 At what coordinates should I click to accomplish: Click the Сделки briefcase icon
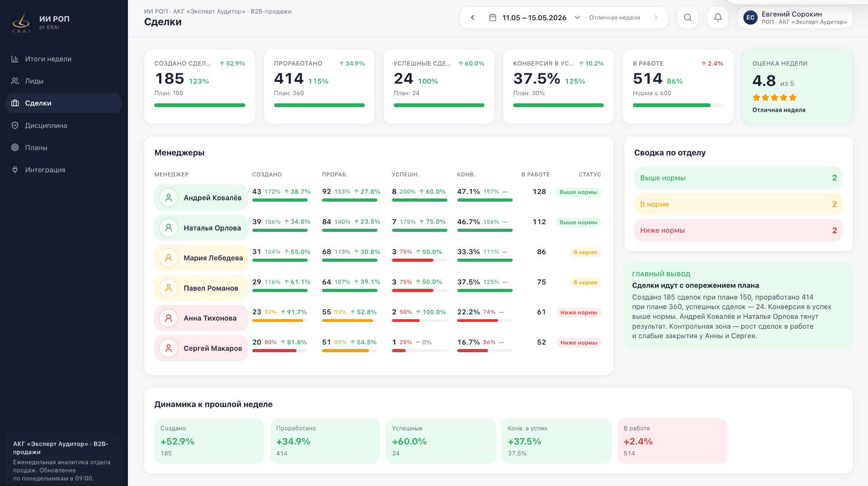click(15, 103)
